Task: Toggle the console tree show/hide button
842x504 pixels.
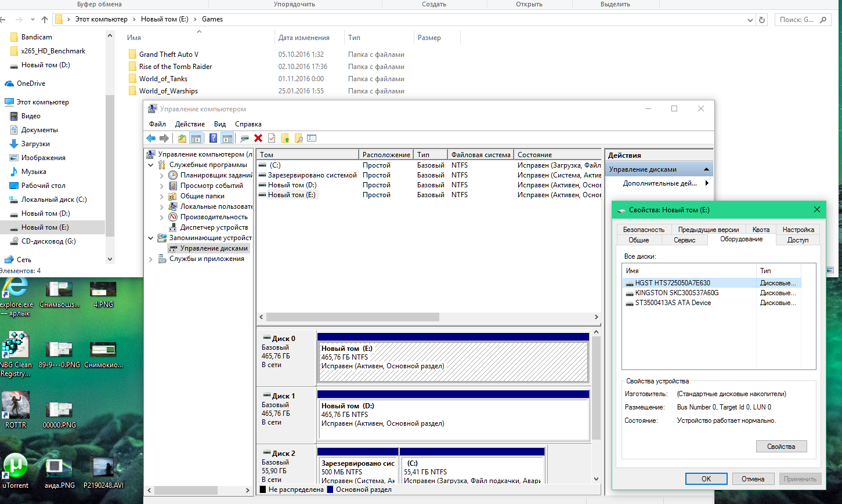Action: 196,138
